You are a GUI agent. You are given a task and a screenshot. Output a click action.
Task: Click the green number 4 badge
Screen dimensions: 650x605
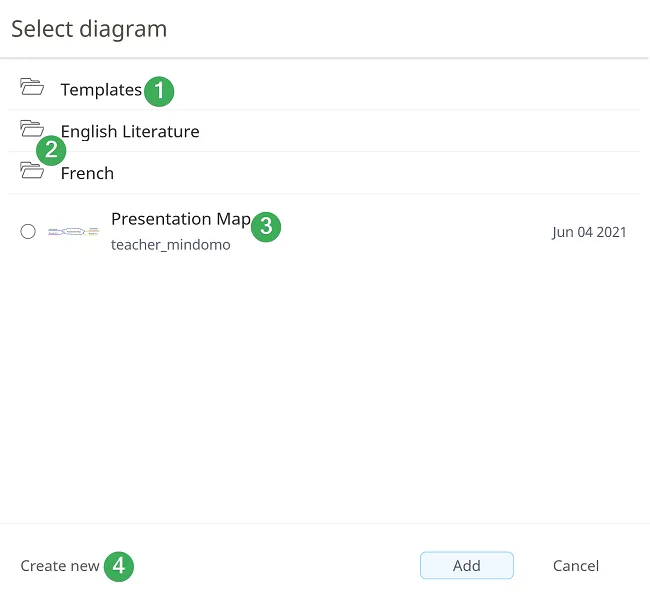[x=119, y=566]
